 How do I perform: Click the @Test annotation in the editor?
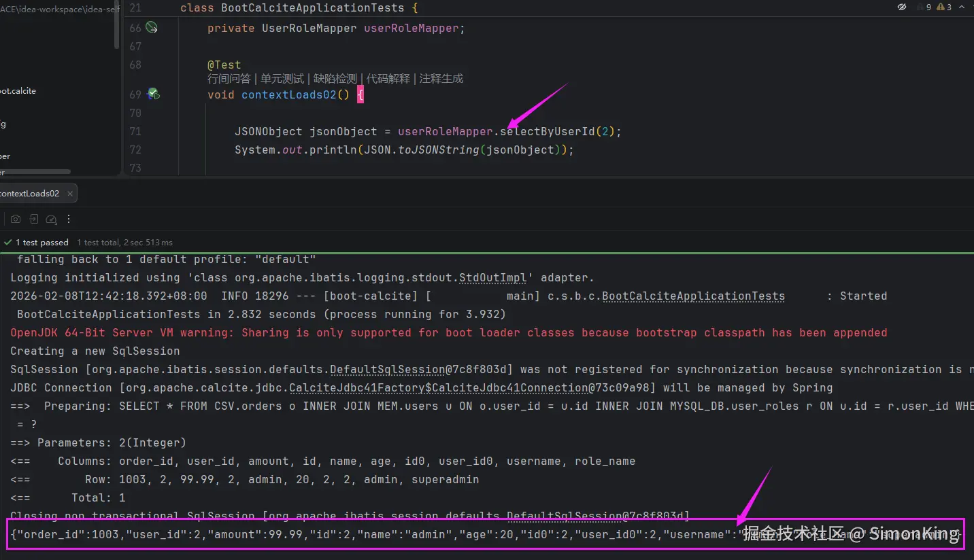click(x=224, y=65)
